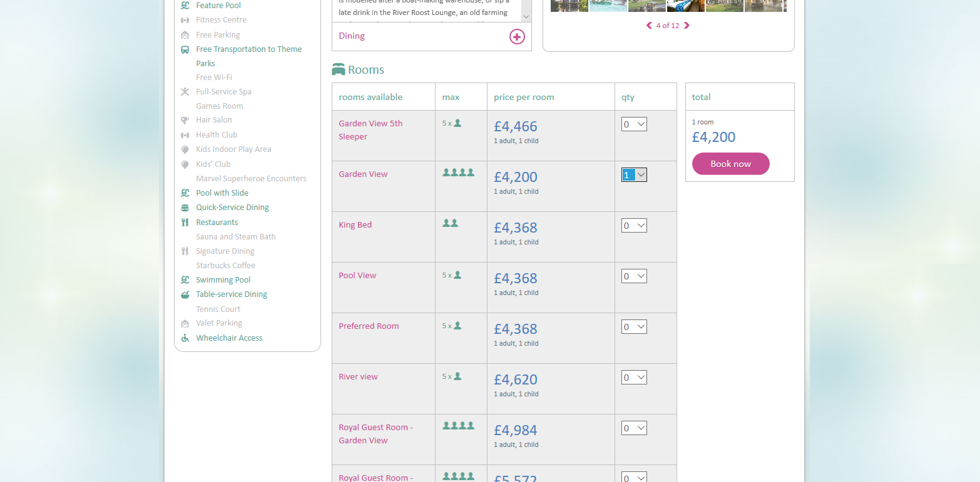Viewport: 980px width, 482px height.
Task: Click the Table-service Dining bowl icon
Action: point(185,294)
